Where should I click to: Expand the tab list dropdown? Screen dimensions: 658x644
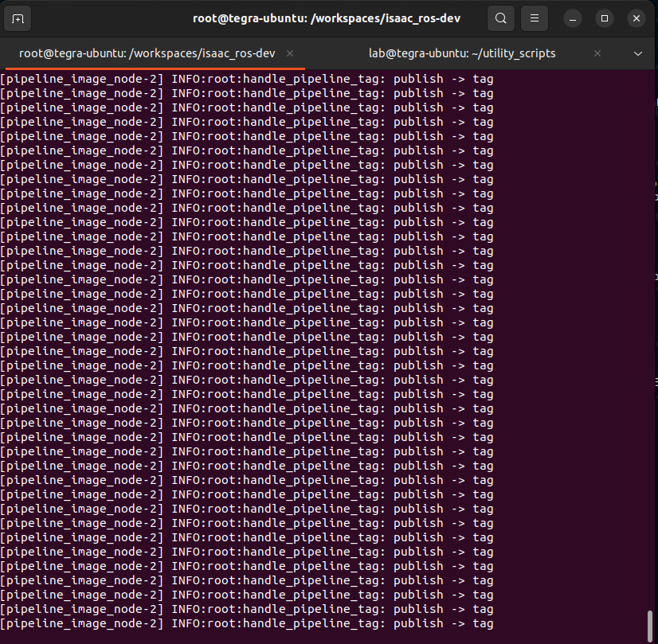coord(638,53)
